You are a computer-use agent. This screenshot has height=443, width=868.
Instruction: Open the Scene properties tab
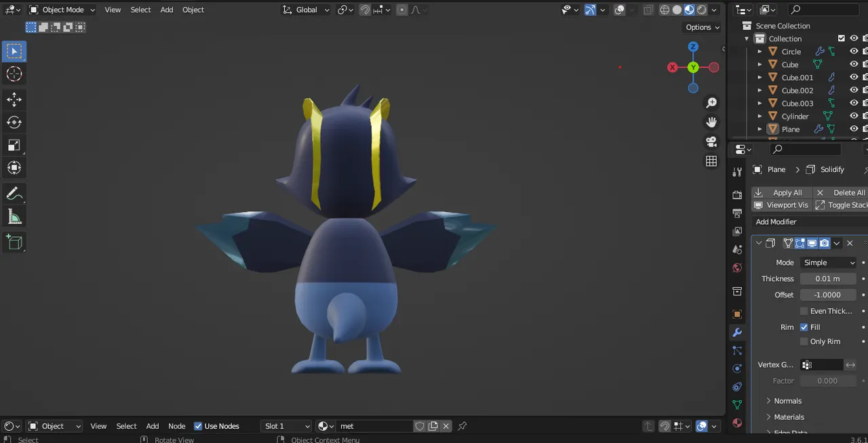pos(737,249)
